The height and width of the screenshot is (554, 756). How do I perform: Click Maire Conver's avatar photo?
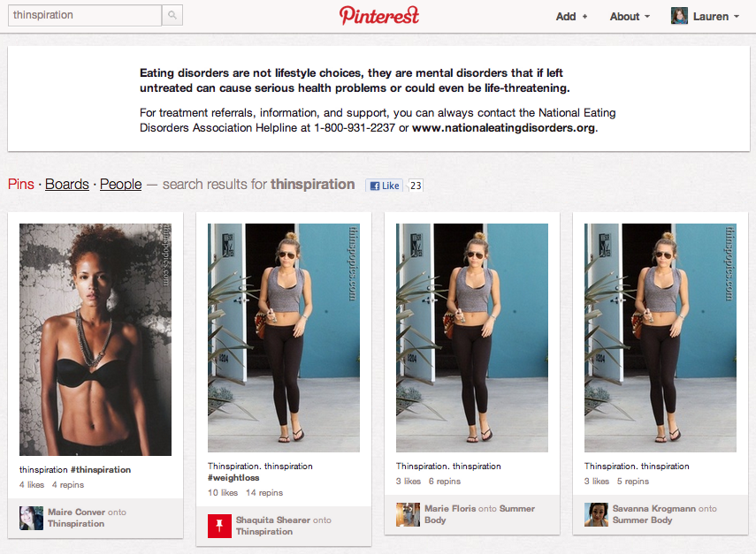[x=31, y=518]
